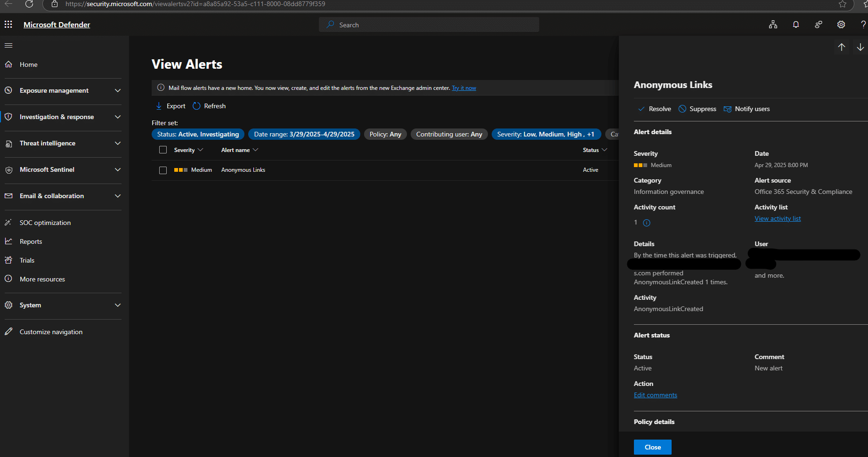
Task: Go to next alert with down arrow
Action: pos(860,47)
